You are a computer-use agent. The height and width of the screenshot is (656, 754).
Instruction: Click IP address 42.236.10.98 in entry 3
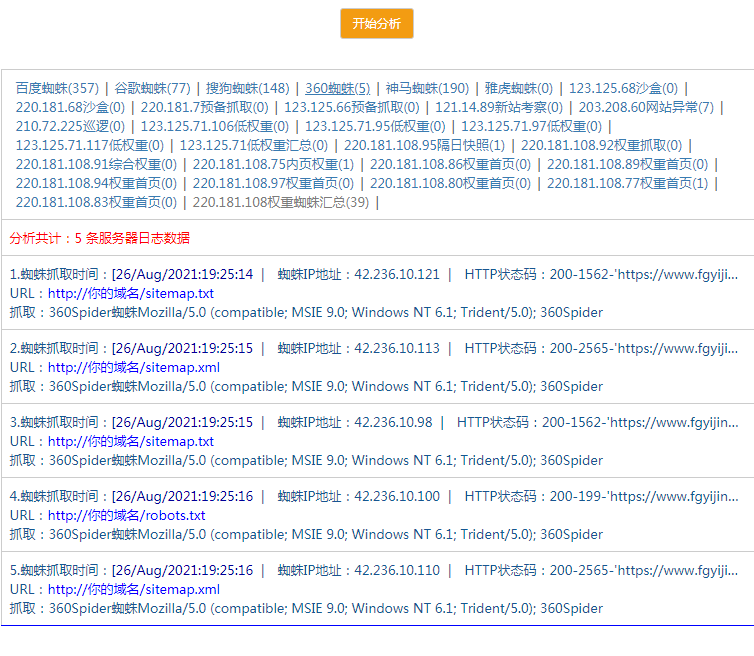click(x=393, y=423)
